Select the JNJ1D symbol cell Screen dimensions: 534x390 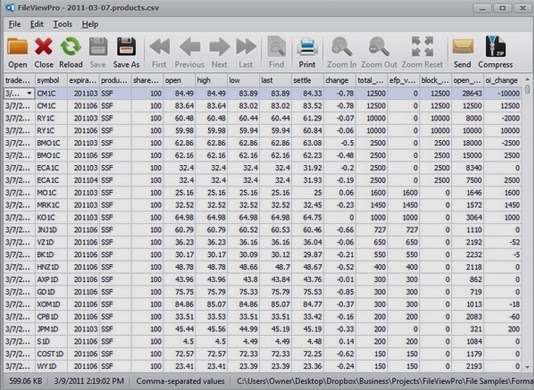pos(51,230)
